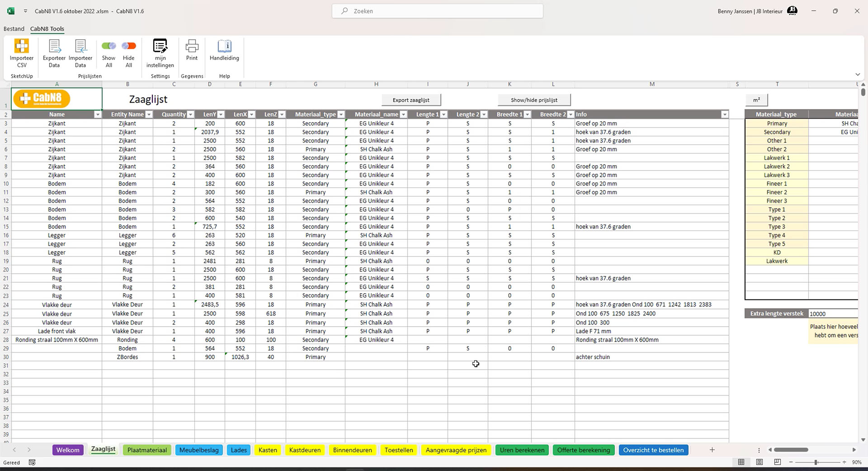This screenshot has width=868, height=471.
Task: Toggle Page Layout view in status bar
Action: (759, 462)
